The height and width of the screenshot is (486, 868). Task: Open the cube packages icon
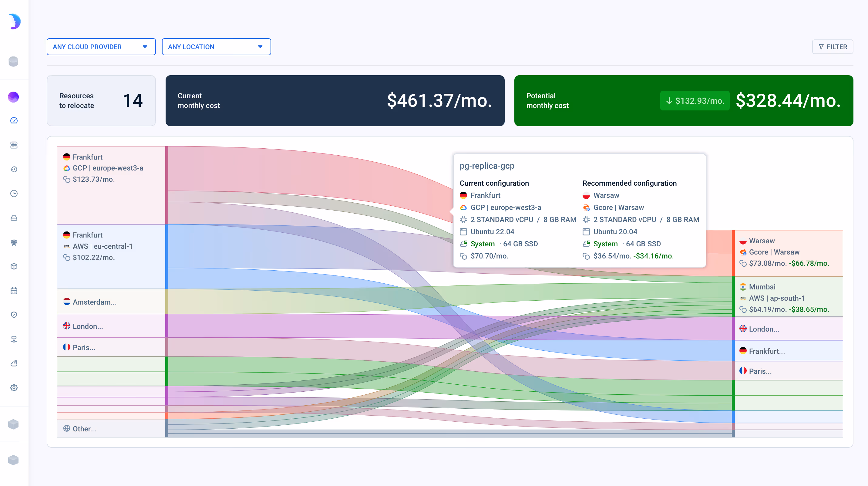pyautogui.click(x=14, y=266)
